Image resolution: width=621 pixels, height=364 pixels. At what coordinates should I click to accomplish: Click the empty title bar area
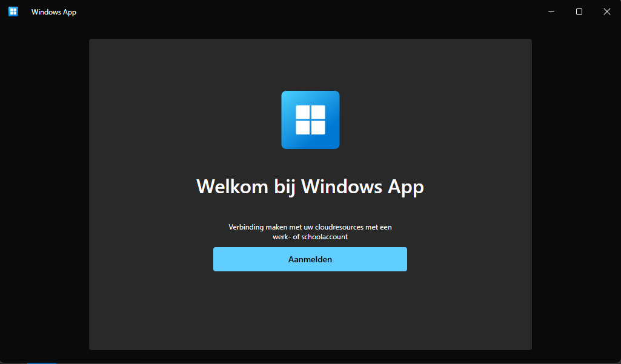(x=309, y=12)
